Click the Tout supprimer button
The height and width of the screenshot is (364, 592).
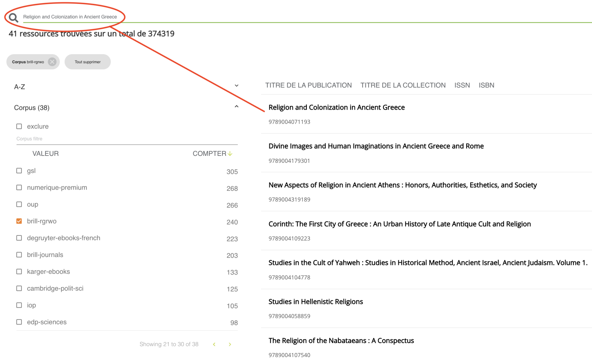point(88,62)
